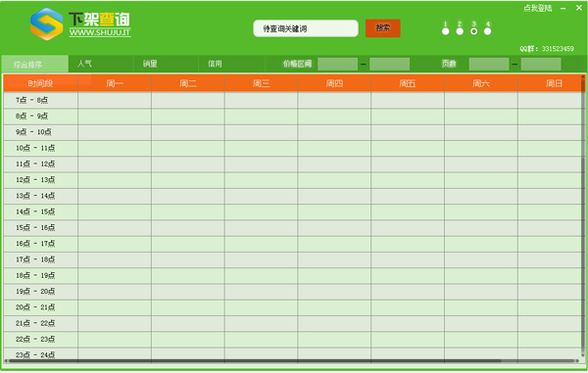Click the horizontal scrollbar below the table
Screen dimensions: 588x373
click(292, 361)
